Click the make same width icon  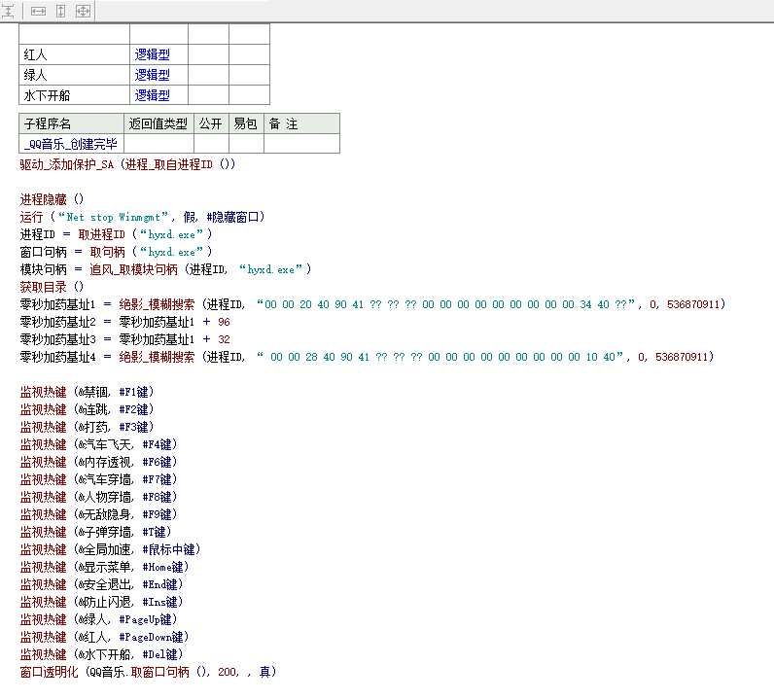(38, 11)
